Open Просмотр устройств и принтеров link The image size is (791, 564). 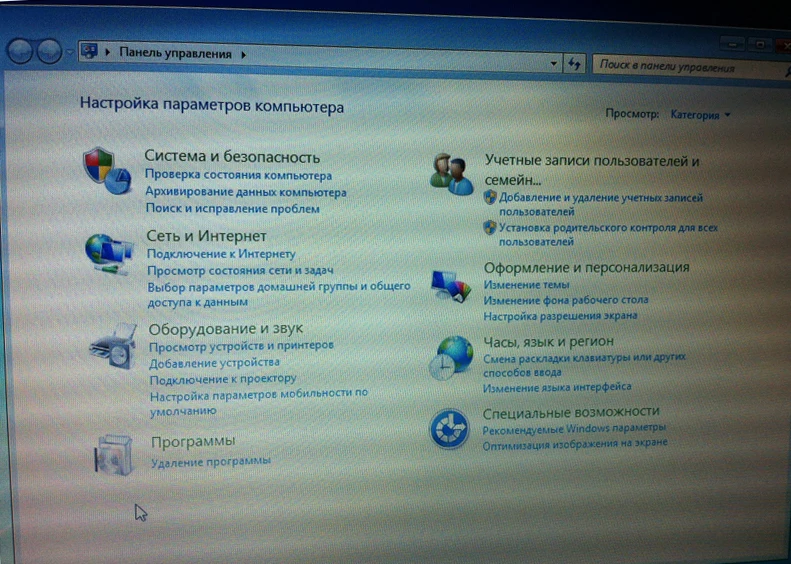tap(242, 346)
